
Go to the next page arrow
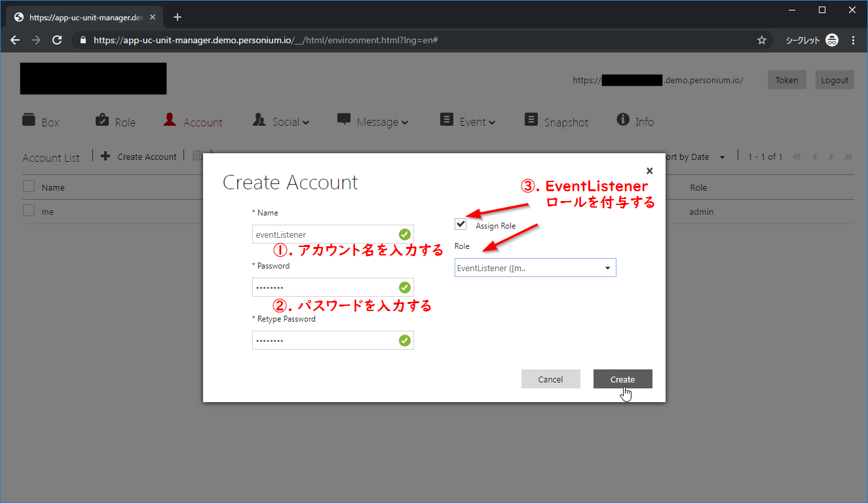coord(831,157)
